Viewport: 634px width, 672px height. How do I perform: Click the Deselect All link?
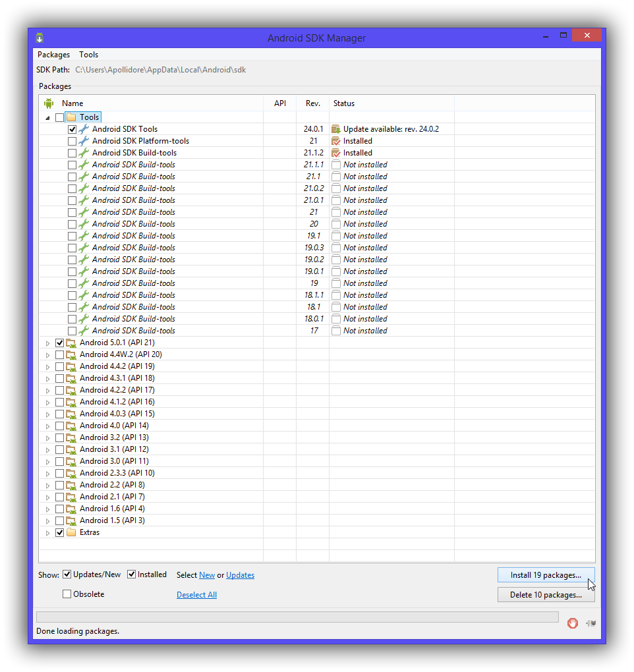(197, 595)
